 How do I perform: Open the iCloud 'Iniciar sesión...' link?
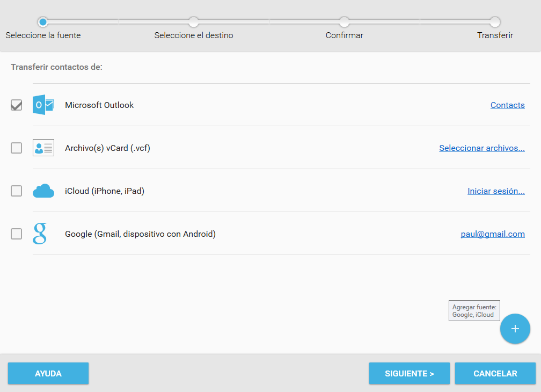(x=496, y=191)
